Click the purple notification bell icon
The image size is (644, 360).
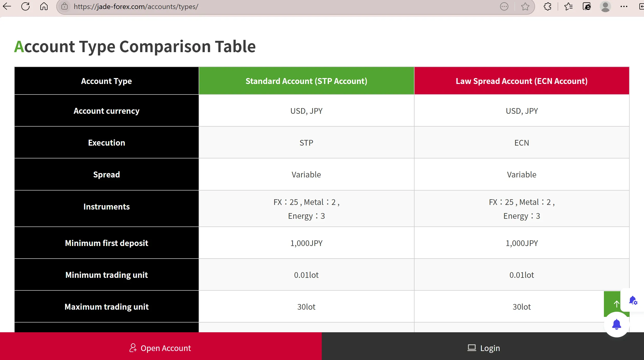[x=617, y=325]
